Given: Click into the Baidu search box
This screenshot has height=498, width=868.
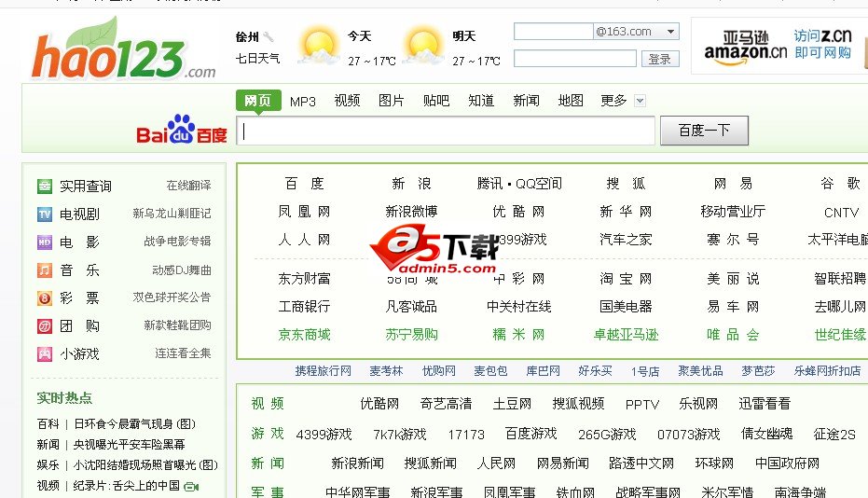Looking at the screenshot, I should pos(446,131).
